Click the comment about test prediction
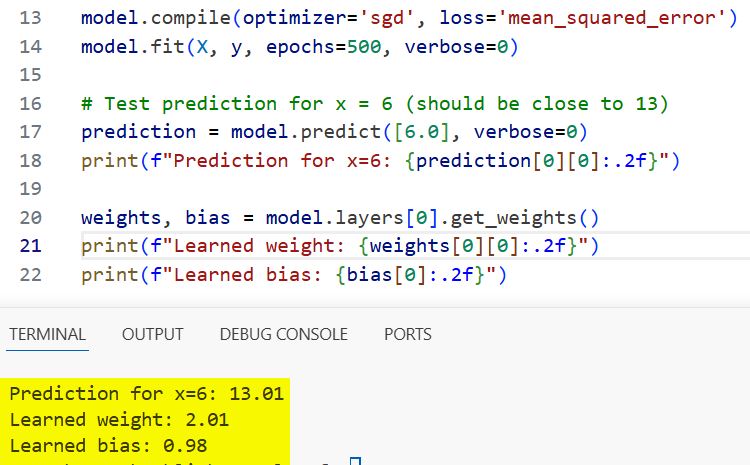The image size is (750, 465). pyautogui.click(x=374, y=104)
